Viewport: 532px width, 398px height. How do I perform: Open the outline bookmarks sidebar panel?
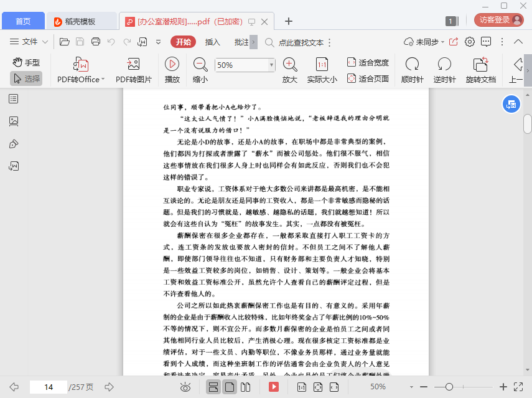point(14,99)
